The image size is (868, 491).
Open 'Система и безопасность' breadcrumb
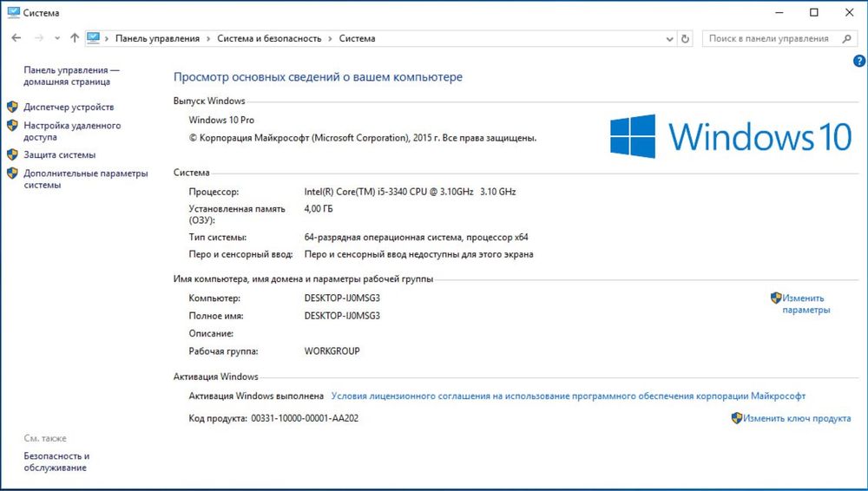(x=269, y=38)
